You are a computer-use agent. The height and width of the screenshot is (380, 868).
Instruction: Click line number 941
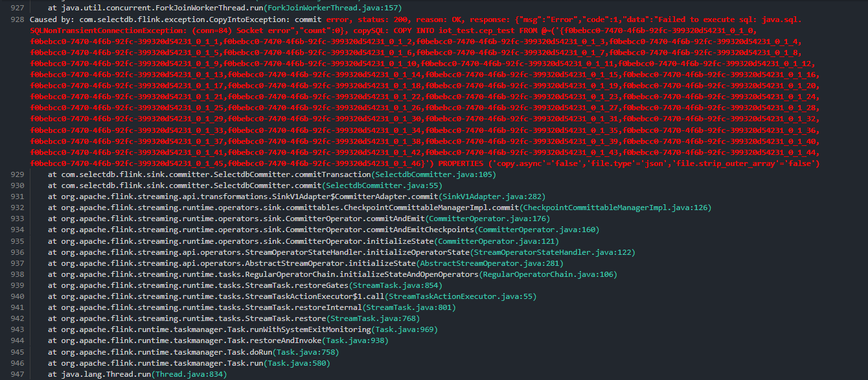click(17, 307)
